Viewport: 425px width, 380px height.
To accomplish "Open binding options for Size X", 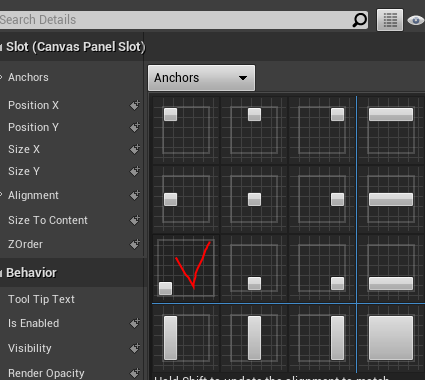I will 135,149.
